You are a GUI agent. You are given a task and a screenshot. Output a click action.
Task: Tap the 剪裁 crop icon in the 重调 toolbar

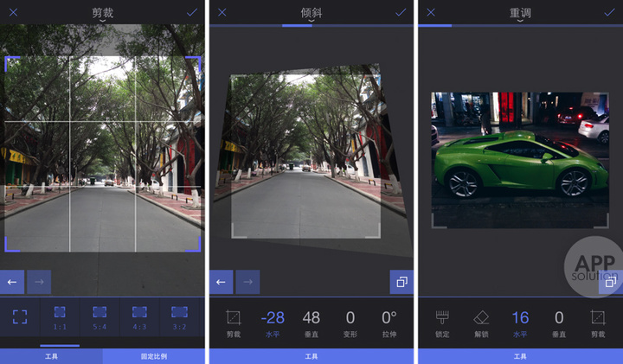pos(598,322)
